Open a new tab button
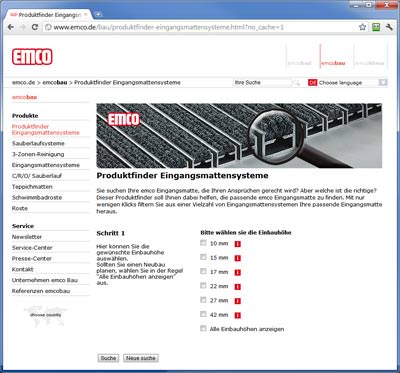Screen dimensions: 400x373 [x=98, y=15]
